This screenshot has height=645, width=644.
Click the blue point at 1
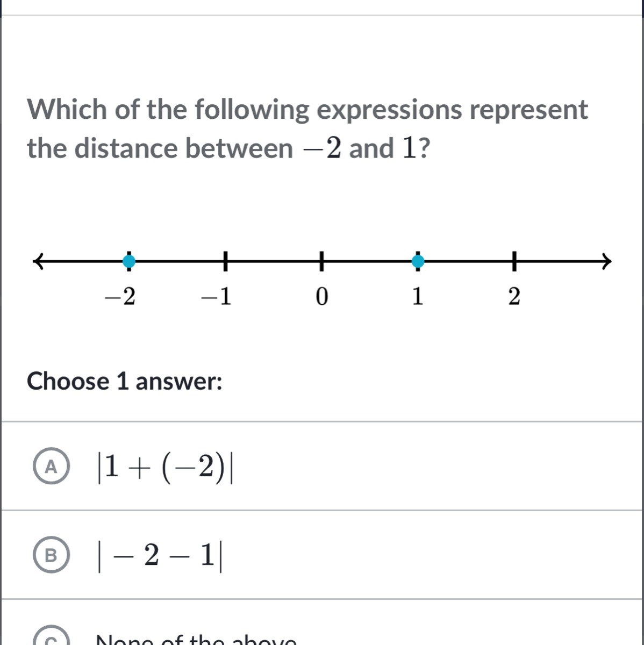pos(418,262)
